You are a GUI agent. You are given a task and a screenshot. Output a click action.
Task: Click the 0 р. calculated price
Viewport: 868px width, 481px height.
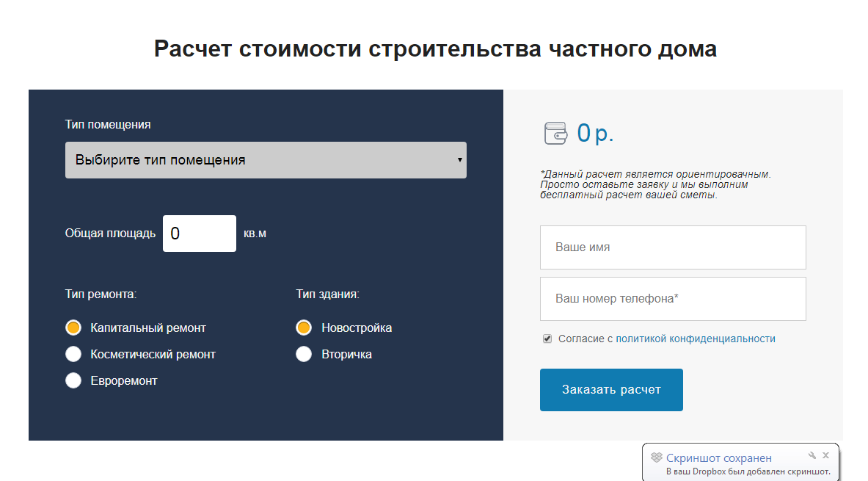tap(595, 133)
